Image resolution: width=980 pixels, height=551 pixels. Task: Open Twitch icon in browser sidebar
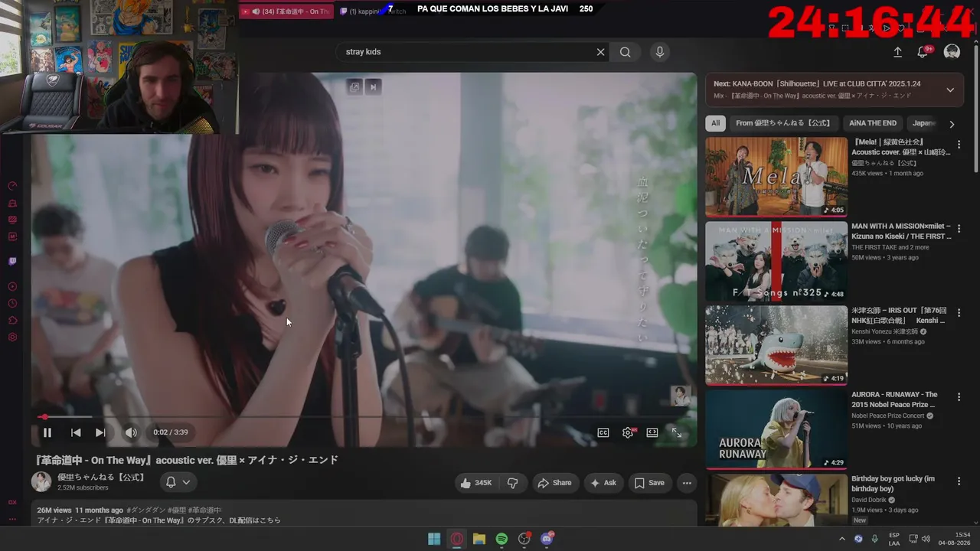pos(12,262)
